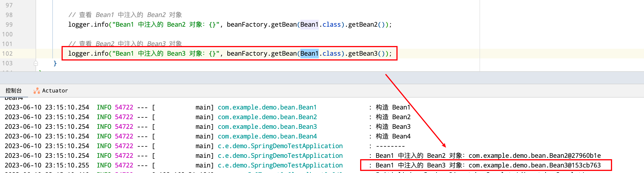The image size is (644, 173).
Task: Click the Actuator tab icon
Action: click(37, 91)
